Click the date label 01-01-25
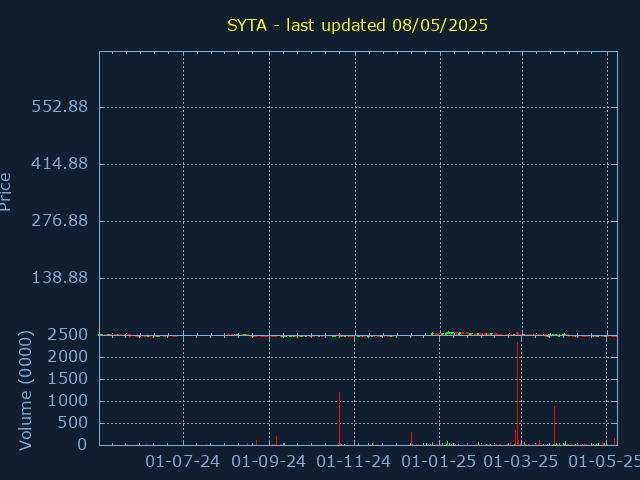640x480 pixels. (x=438, y=462)
